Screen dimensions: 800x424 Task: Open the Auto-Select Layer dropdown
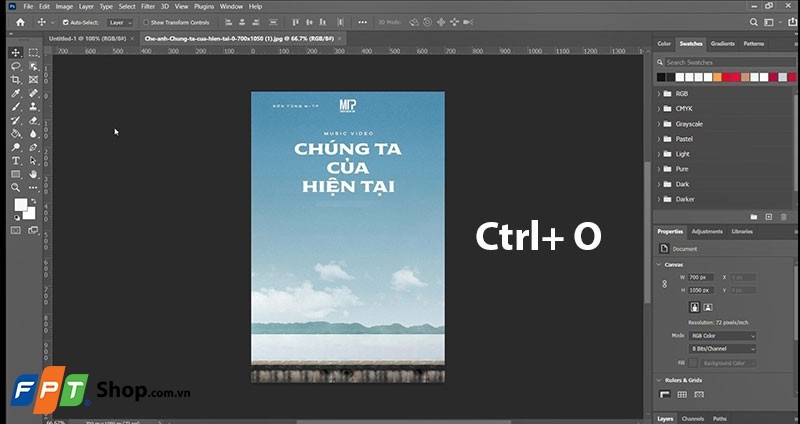[x=120, y=22]
